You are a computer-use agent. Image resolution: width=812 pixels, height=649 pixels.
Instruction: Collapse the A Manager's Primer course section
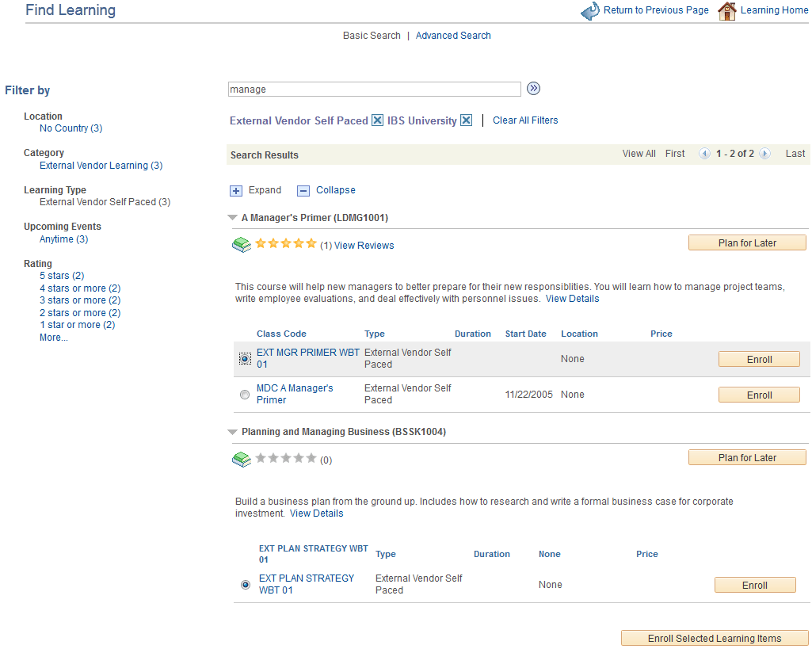[231, 217]
